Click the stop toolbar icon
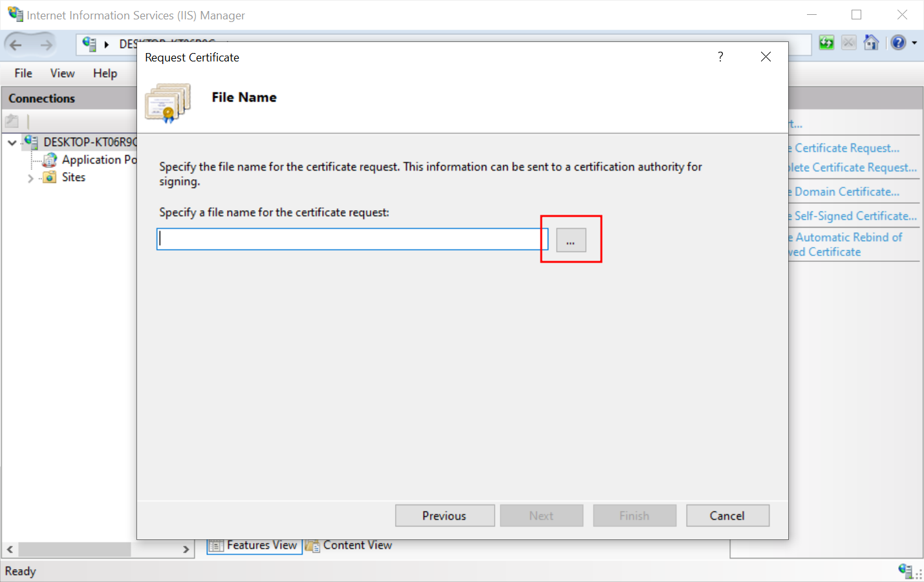 [849, 43]
